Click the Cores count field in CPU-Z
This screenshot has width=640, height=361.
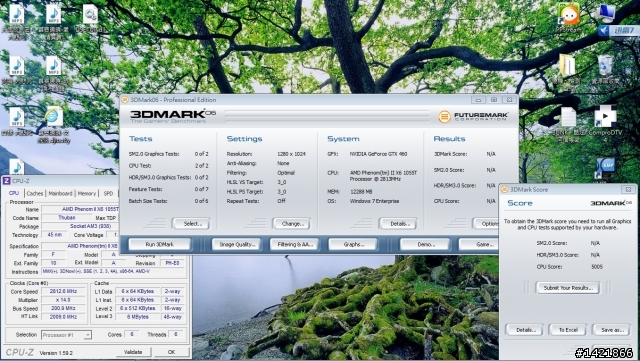pyautogui.click(x=131, y=334)
